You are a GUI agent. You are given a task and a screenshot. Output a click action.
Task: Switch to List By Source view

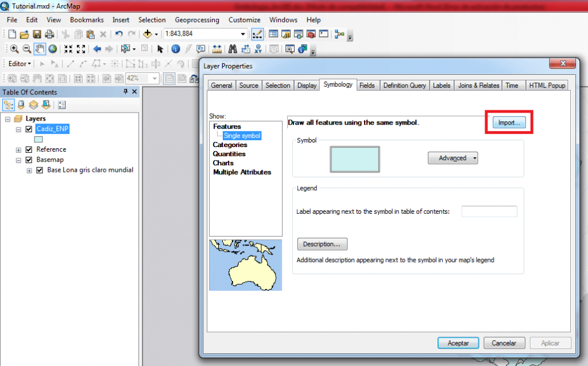pos(21,105)
